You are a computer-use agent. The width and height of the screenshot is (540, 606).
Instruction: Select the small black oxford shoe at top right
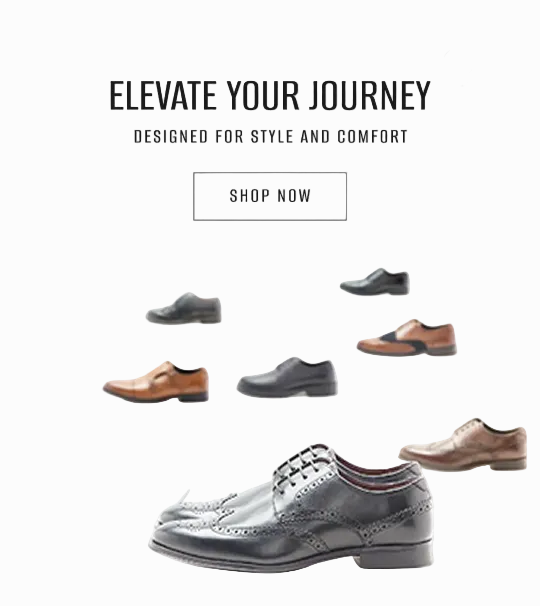tap(375, 282)
